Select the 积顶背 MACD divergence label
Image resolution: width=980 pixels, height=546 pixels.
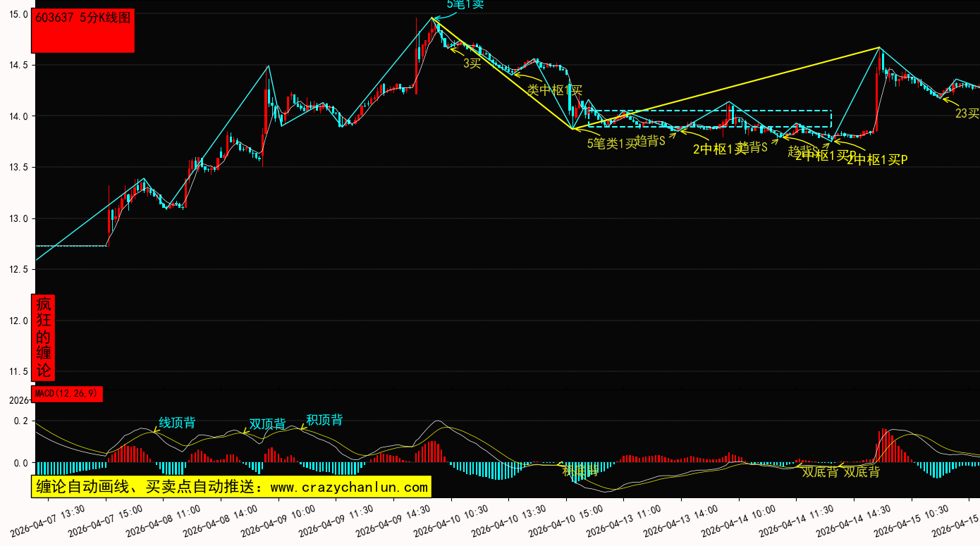(x=324, y=420)
